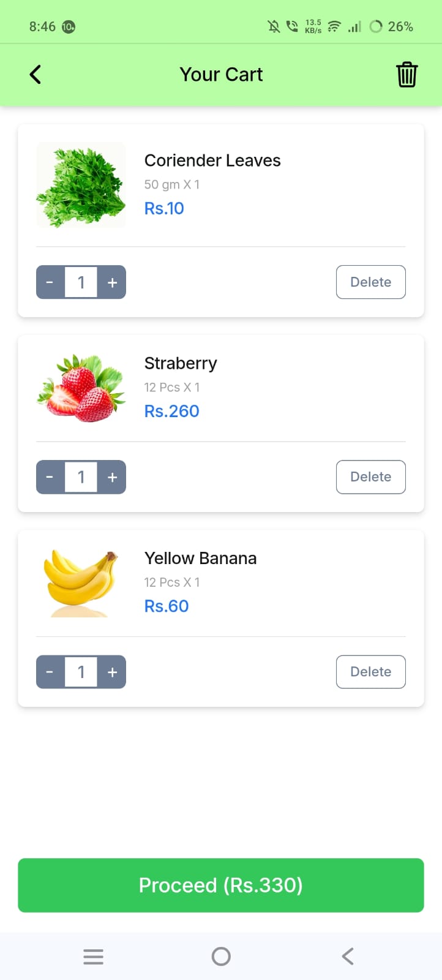Tap the Yellow Banana quantity field
The width and height of the screenshot is (442, 980).
pos(81,672)
